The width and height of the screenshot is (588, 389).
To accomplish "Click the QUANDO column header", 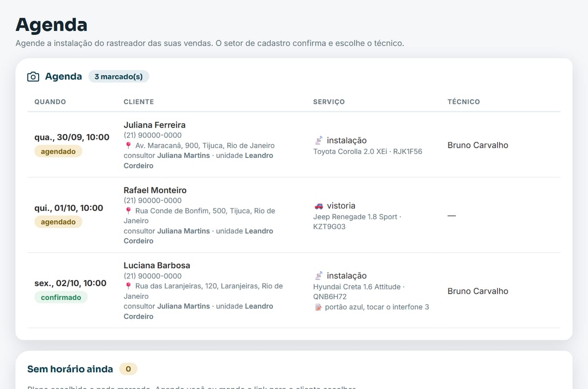I will click(50, 102).
